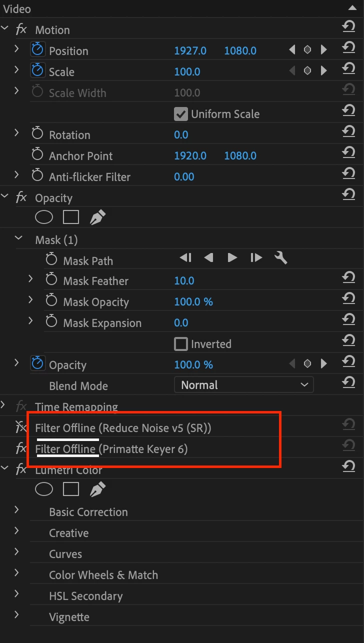Create rectangle mask under Lumetri Color
Screen dimensions: 364x643
coord(71,489)
